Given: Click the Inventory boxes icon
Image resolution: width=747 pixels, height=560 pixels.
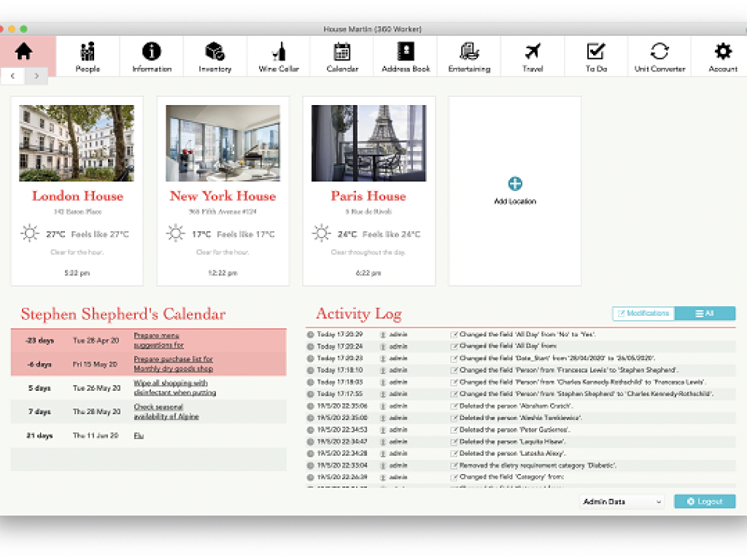Looking at the screenshot, I should 214,52.
